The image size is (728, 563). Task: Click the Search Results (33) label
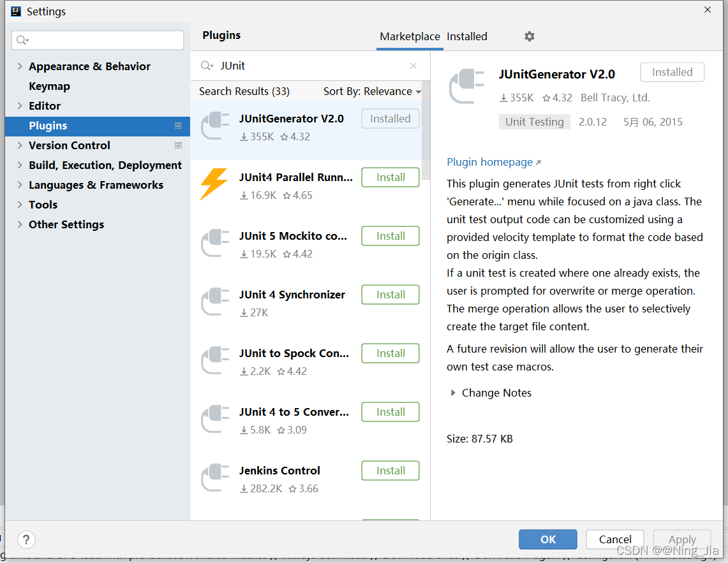coord(244,91)
